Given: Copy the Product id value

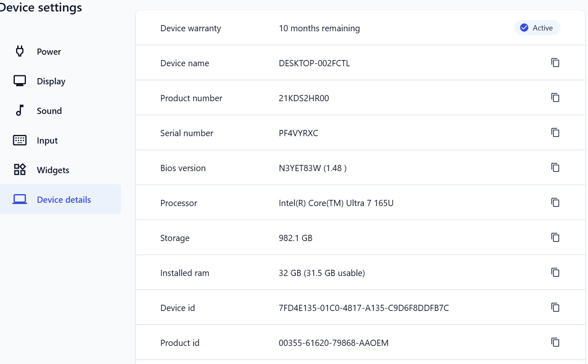Looking at the screenshot, I should [555, 342].
